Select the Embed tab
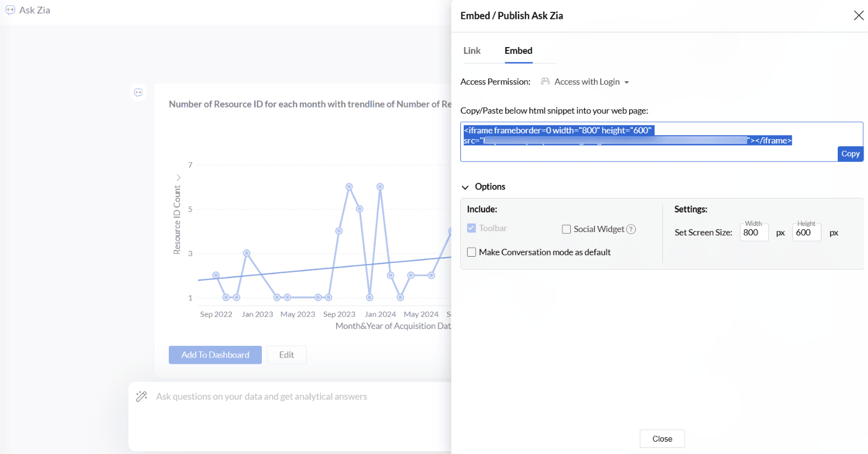Screen dimensions: 868x454 [518, 50]
